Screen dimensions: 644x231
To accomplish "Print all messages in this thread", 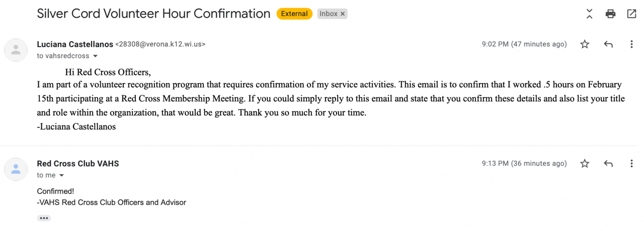I will pos(610,14).
